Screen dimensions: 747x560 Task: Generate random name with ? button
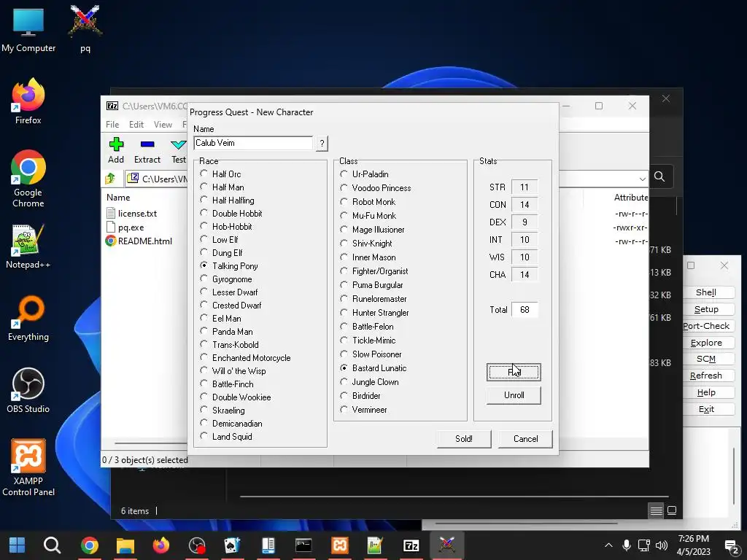pos(322,143)
